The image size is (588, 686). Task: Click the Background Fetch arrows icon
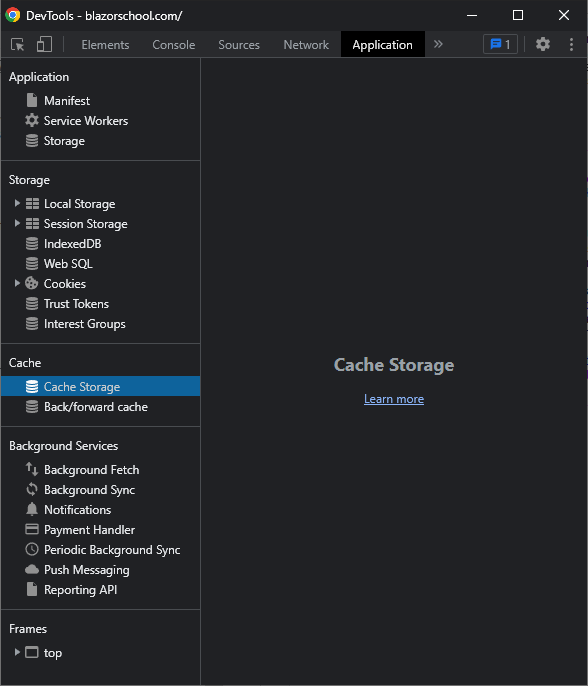tap(32, 469)
